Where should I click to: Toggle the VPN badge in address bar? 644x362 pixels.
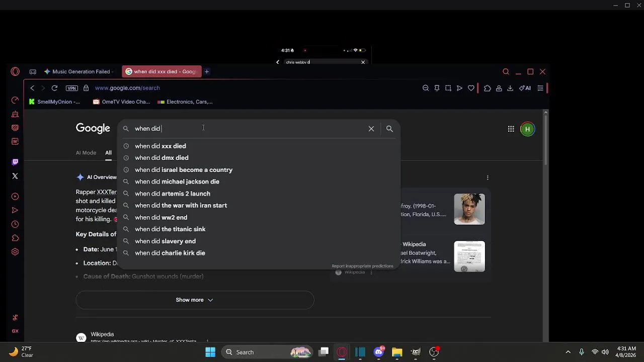click(x=72, y=88)
